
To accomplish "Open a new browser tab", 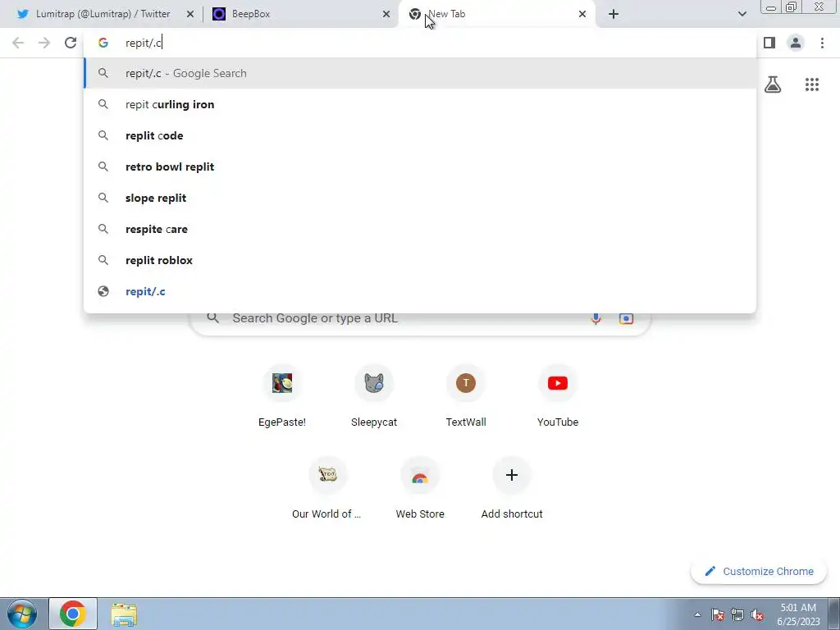I will (x=614, y=14).
